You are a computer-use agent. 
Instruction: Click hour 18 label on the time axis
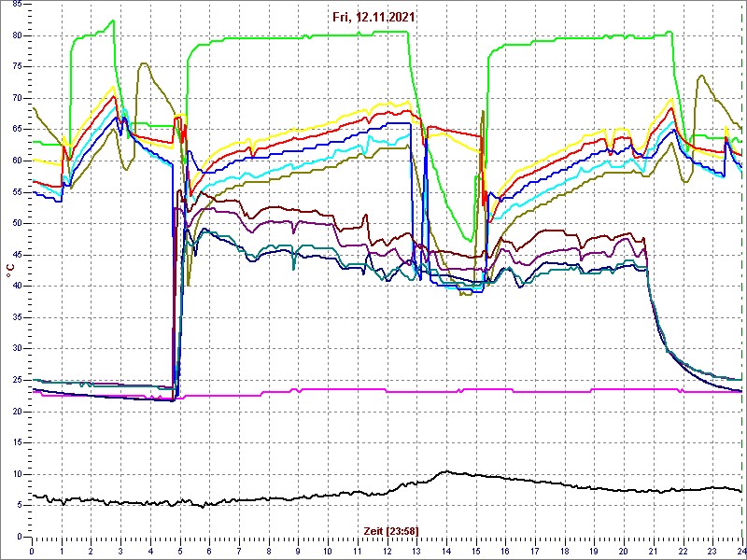click(x=565, y=550)
